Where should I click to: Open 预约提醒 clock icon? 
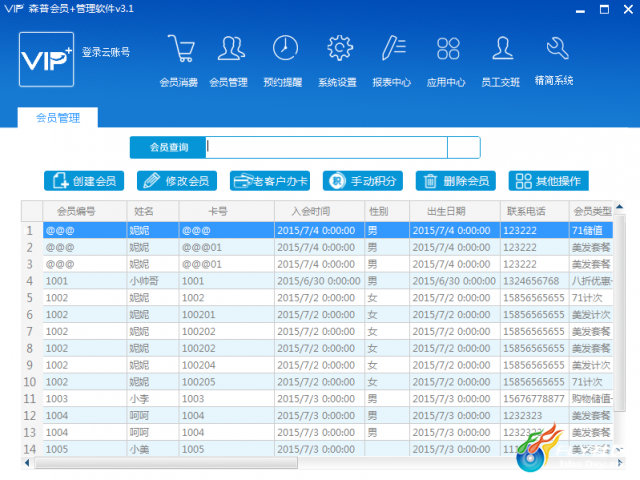tap(285, 48)
